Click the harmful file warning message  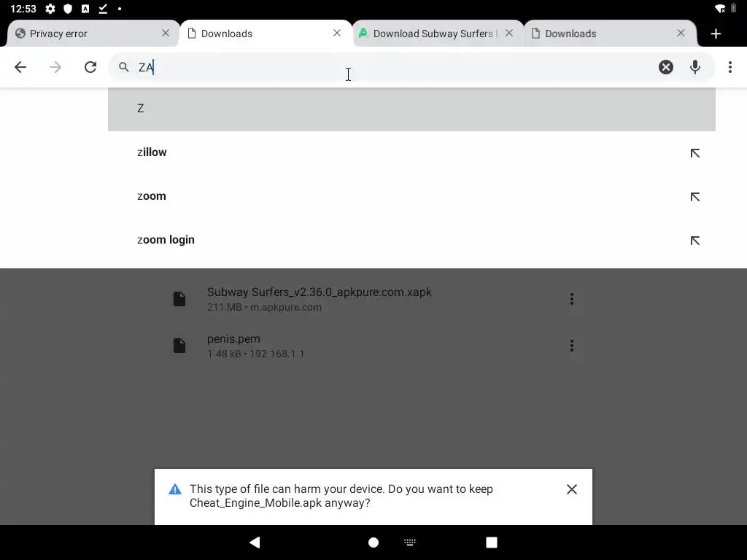click(x=341, y=496)
